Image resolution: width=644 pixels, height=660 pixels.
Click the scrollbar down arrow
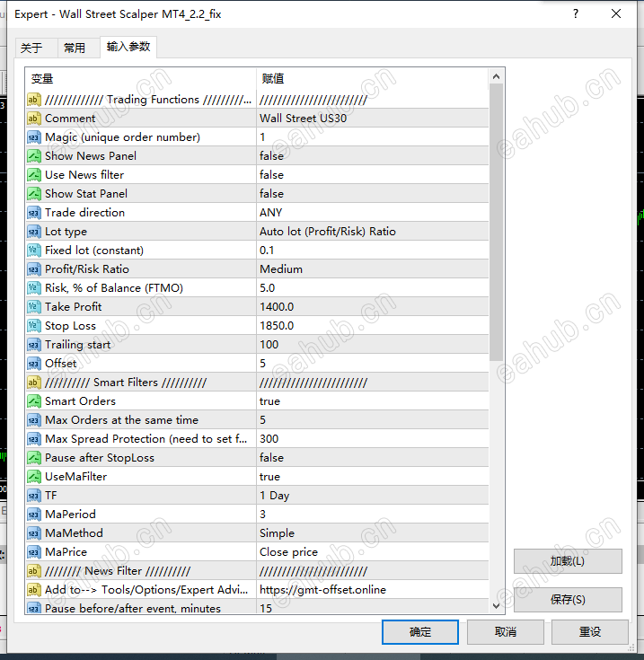497,606
